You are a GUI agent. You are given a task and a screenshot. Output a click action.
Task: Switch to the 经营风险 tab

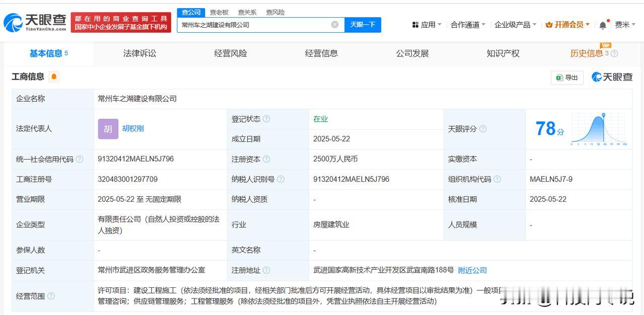click(x=230, y=53)
